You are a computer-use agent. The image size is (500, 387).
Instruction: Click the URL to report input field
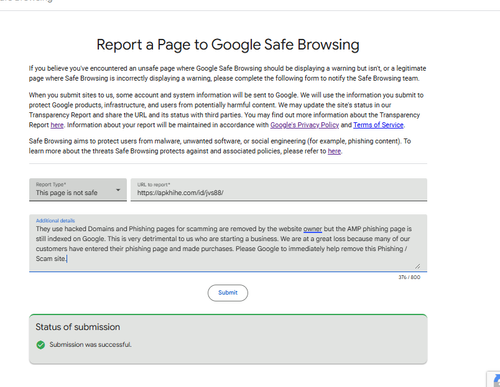click(x=279, y=190)
